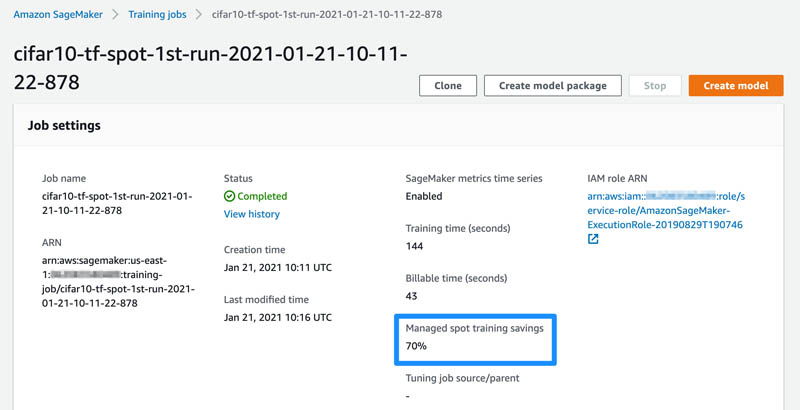Select the training job ARN value
Screen dimensions: 800x410
118,282
